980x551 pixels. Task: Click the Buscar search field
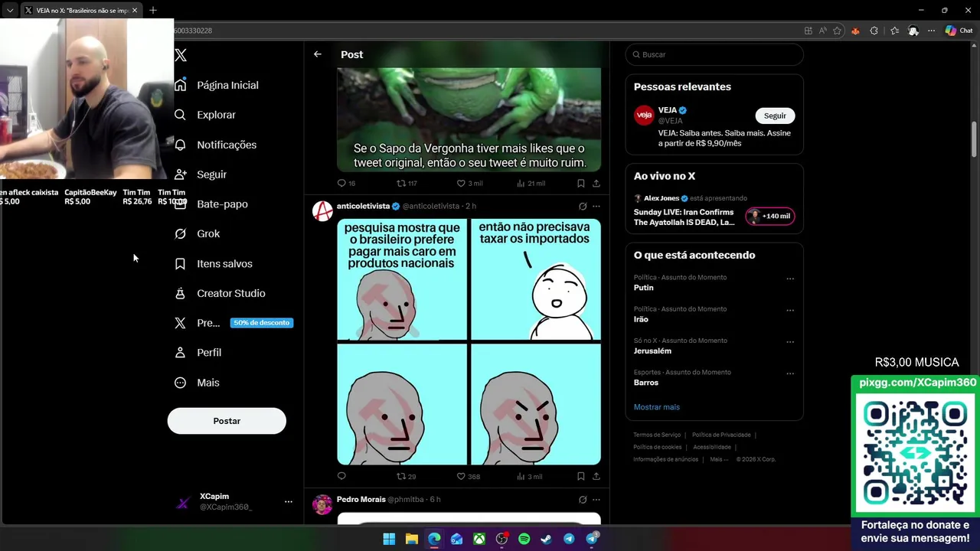pos(714,54)
